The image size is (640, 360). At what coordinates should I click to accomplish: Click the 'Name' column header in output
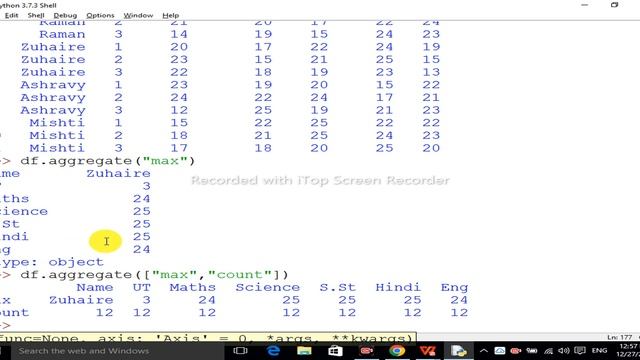(94, 287)
